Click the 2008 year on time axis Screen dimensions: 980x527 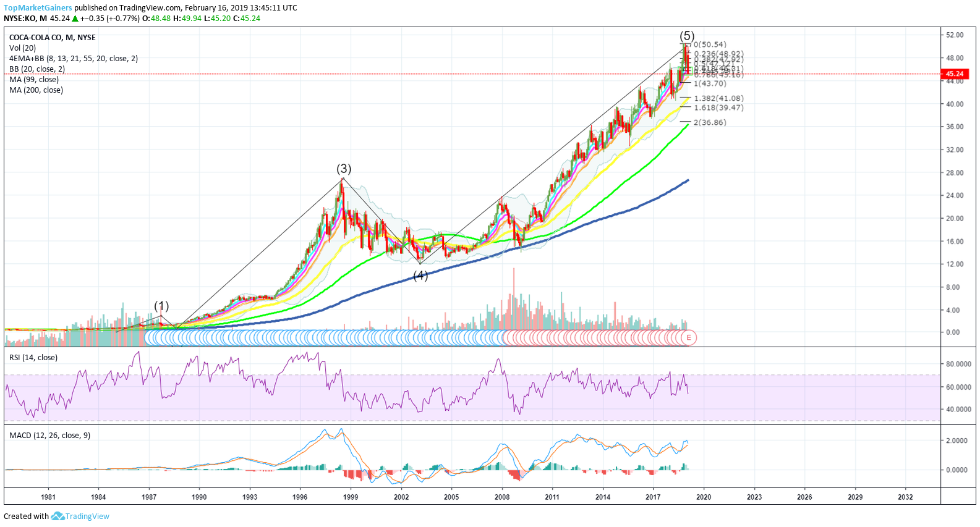[x=502, y=497]
